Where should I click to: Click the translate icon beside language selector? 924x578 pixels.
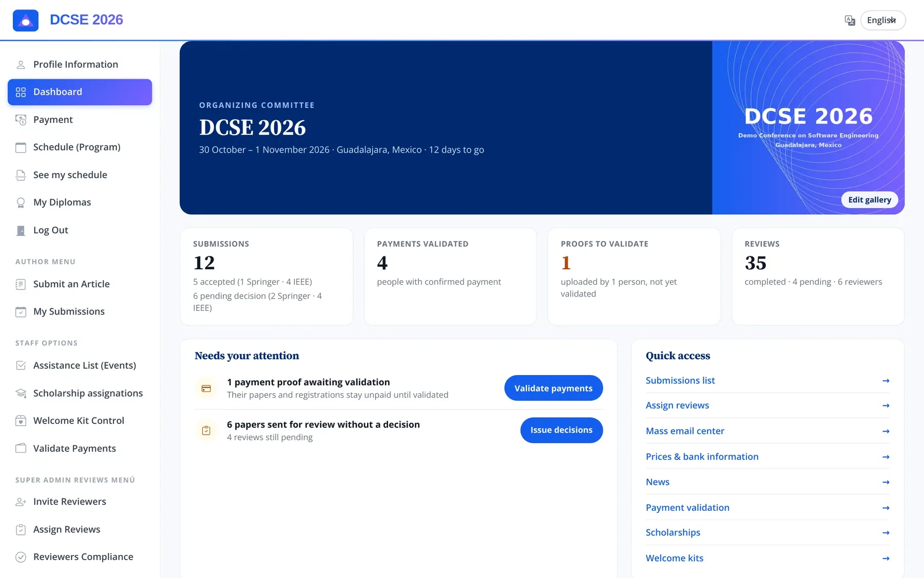[850, 20]
